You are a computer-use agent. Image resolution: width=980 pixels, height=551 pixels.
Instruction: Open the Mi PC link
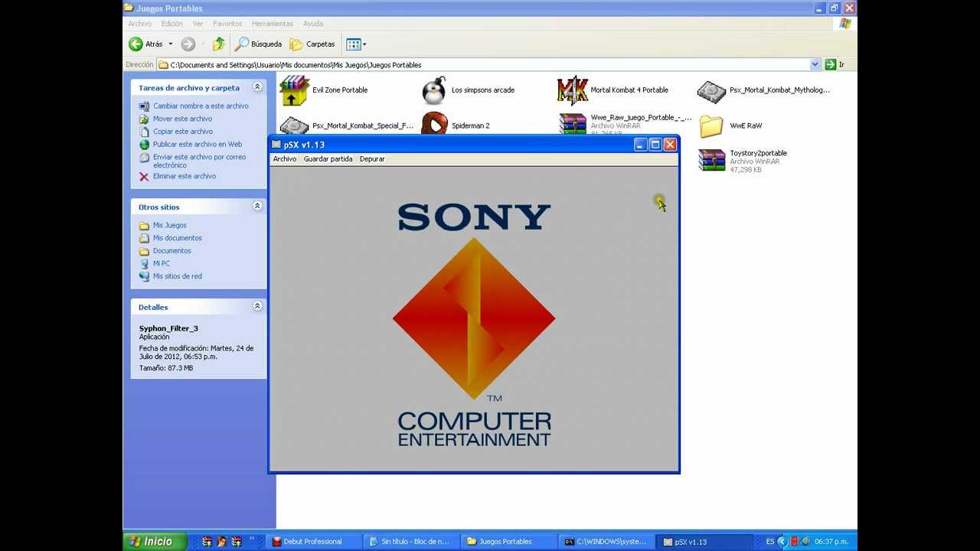click(x=162, y=263)
